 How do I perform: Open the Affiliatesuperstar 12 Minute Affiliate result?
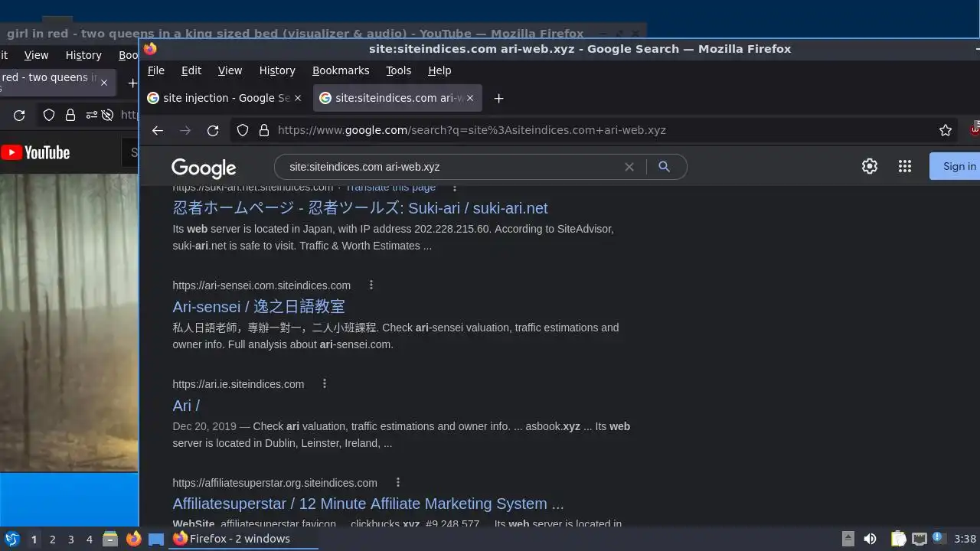click(x=368, y=504)
